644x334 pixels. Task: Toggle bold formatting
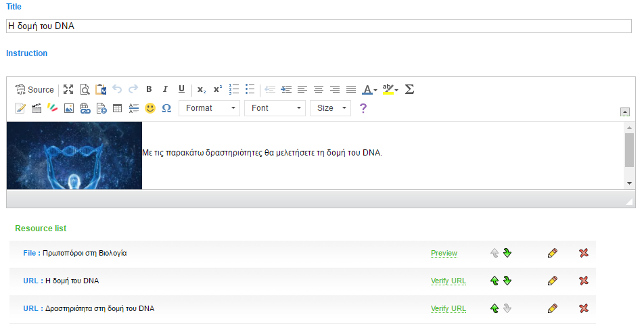pos(149,89)
